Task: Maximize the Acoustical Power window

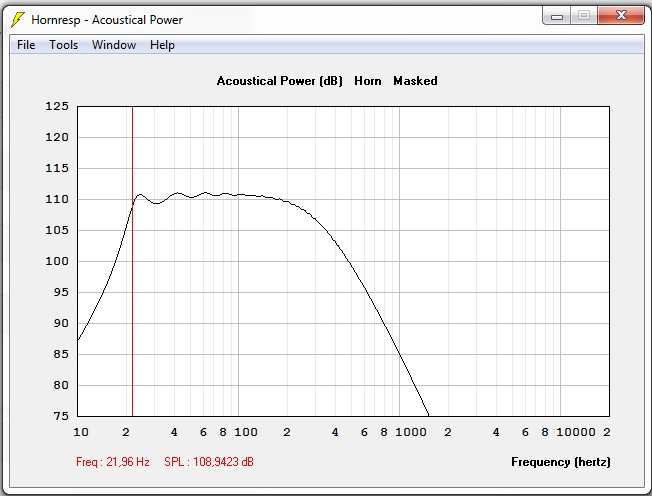Action: (583, 16)
